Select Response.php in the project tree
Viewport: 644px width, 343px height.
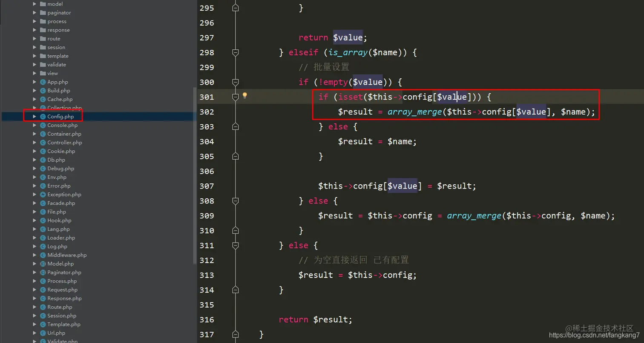[x=64, y=298]
